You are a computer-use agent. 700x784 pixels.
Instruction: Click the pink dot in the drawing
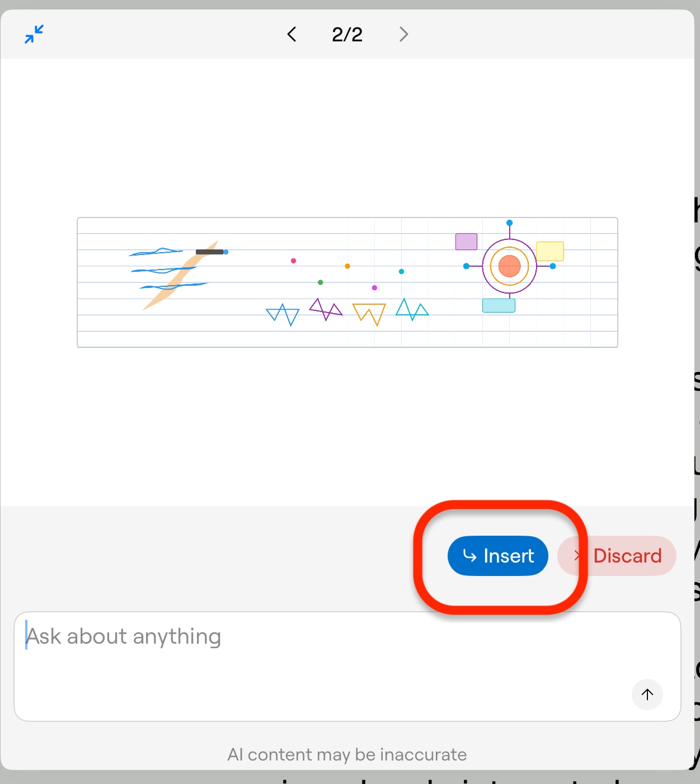click(293, 261)
